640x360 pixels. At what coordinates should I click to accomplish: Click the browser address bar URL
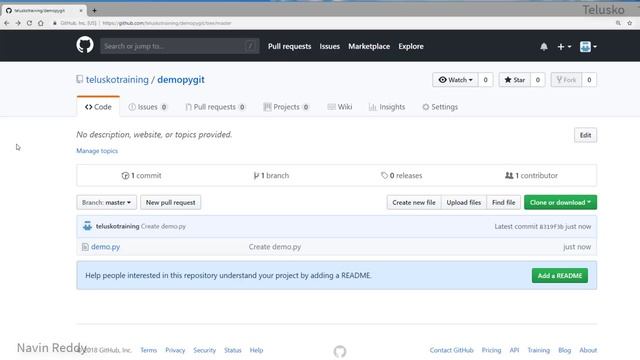click(167, 23)
